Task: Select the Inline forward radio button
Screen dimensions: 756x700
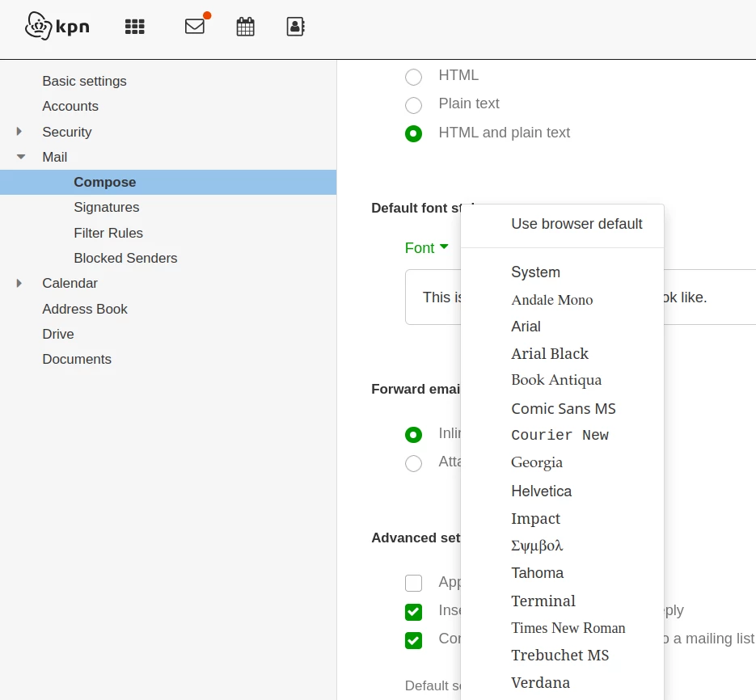Action: [413, 435]
